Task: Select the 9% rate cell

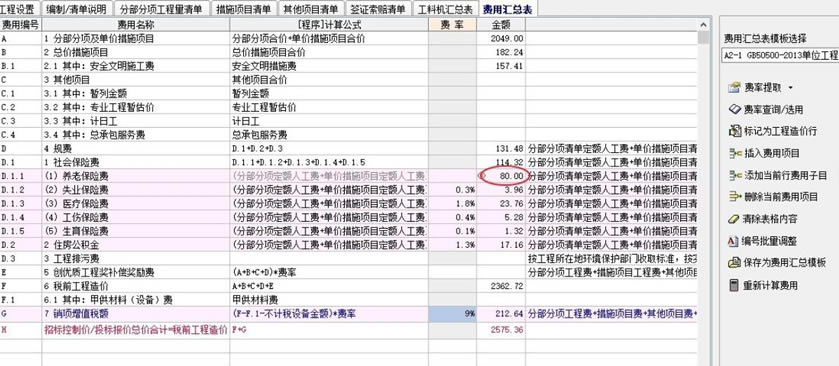Action: point(452,314)
